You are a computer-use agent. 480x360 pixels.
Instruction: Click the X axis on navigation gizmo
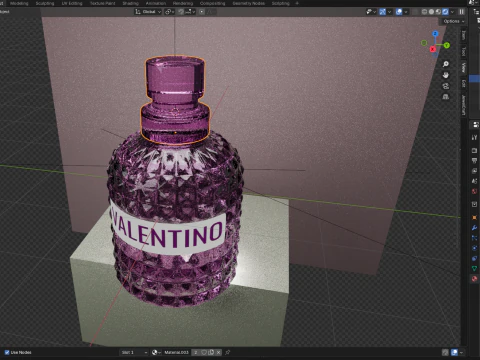coord(433,49)
